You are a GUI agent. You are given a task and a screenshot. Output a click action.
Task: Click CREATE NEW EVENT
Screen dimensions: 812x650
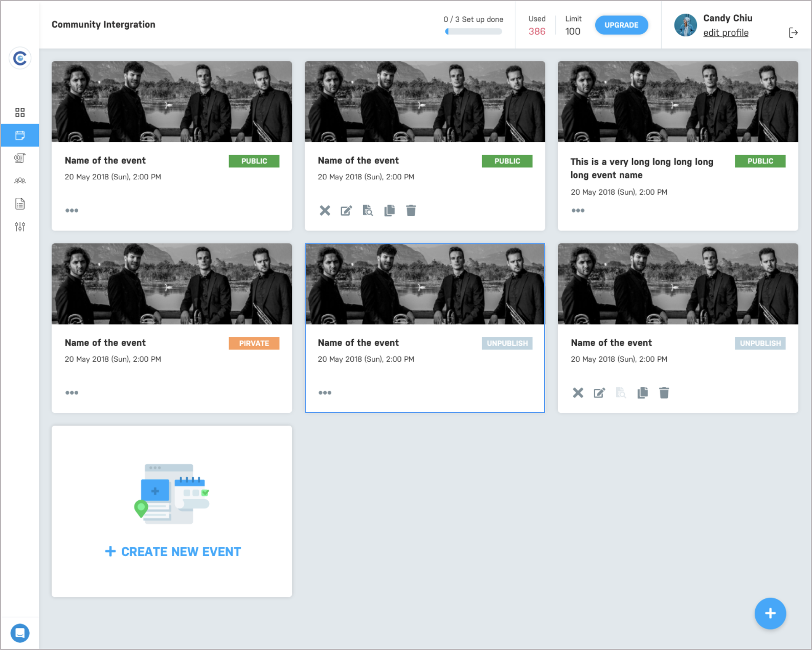point(173,552)
